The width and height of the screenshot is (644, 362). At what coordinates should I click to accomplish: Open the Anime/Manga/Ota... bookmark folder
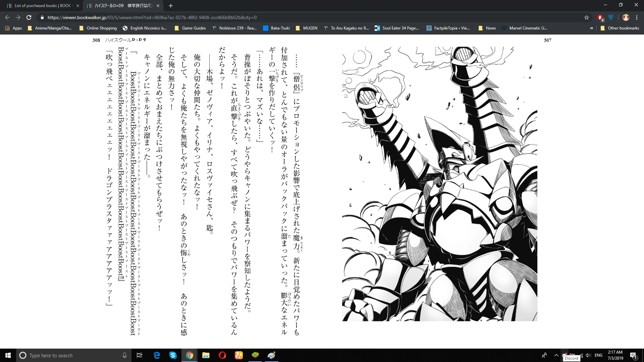point(49,28)
